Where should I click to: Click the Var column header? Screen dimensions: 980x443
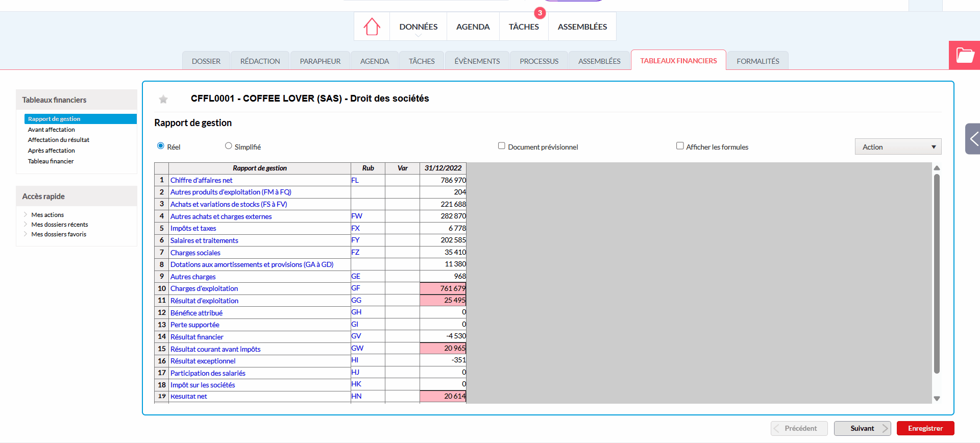tap(403, 168)
